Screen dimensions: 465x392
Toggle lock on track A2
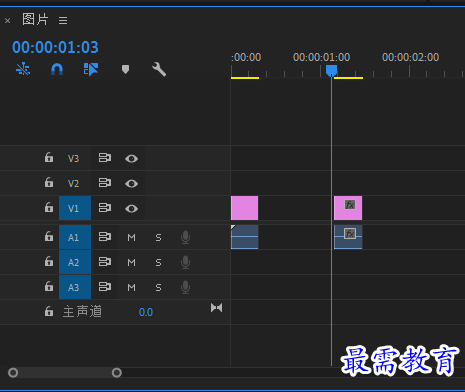pos(49,261)
